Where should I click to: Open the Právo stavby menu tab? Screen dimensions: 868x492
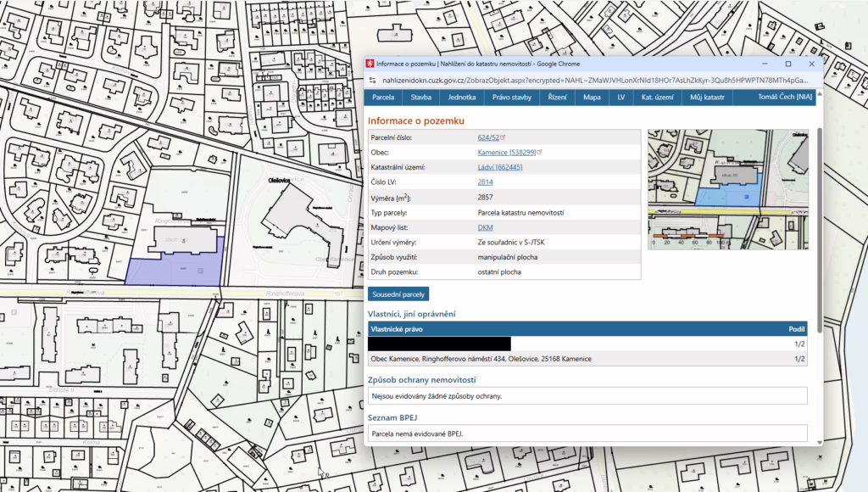511,97
